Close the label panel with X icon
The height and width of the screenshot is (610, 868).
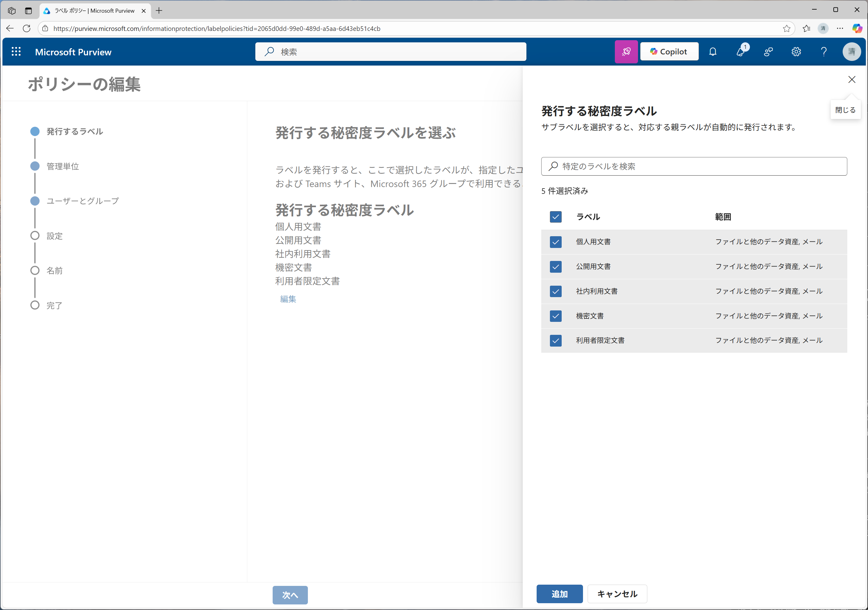[852, 79]
